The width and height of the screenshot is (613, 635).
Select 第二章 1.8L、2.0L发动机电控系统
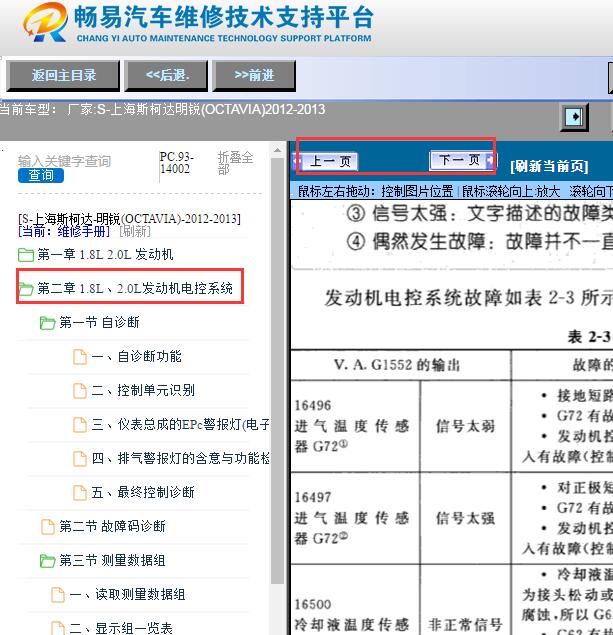(x=135, y=288)
